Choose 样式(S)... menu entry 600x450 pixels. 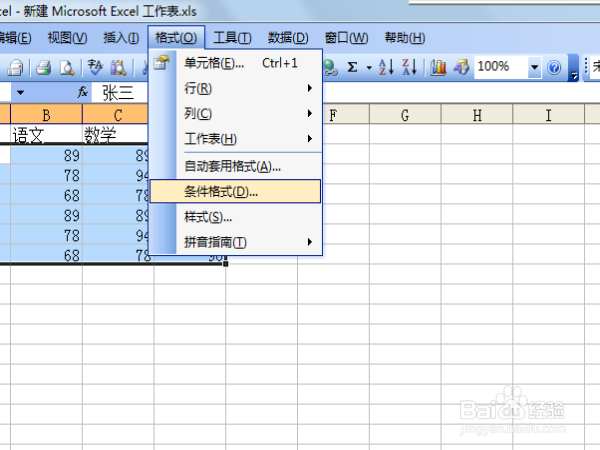235,217
